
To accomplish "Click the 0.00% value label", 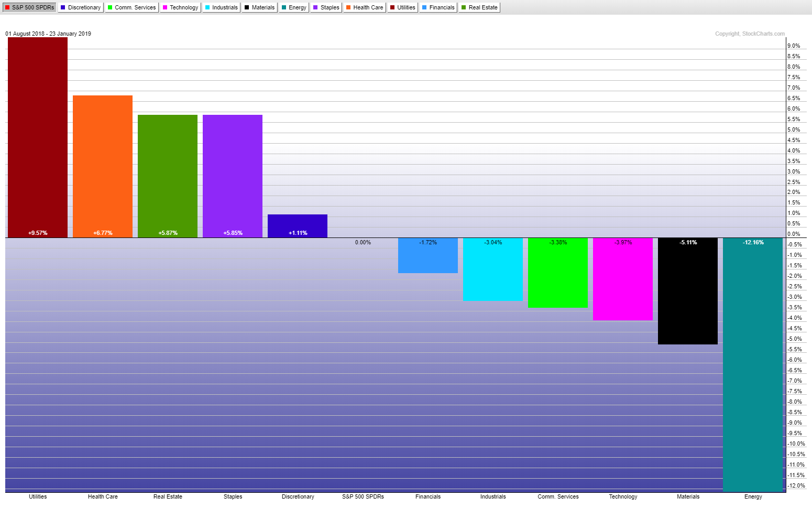I will coord(363,242).
